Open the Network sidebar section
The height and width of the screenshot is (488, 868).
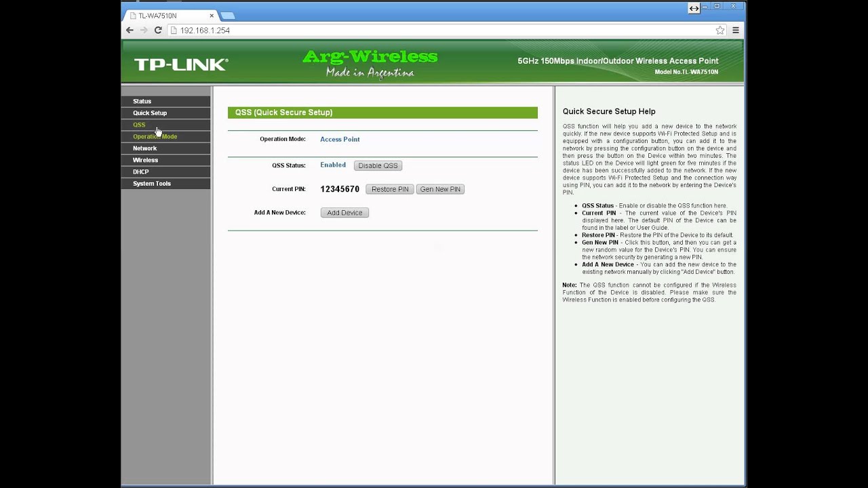coord(144,148)
